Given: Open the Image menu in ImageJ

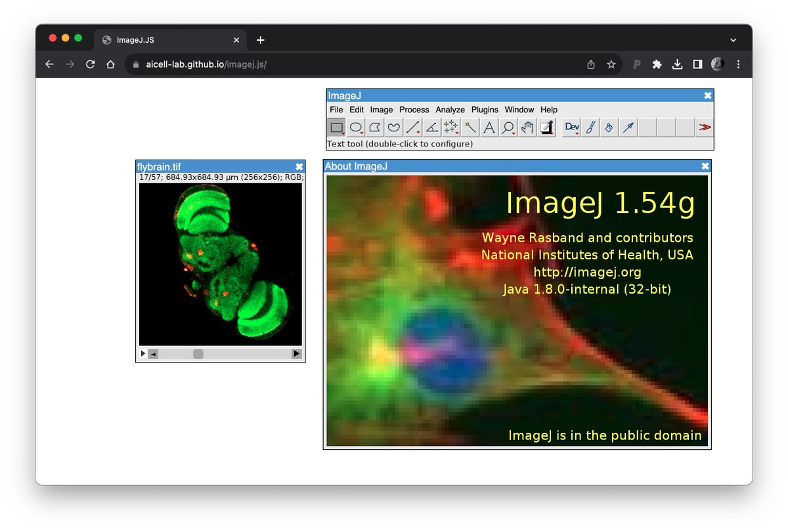Looking at the screenshot, I should pos(382,110).
